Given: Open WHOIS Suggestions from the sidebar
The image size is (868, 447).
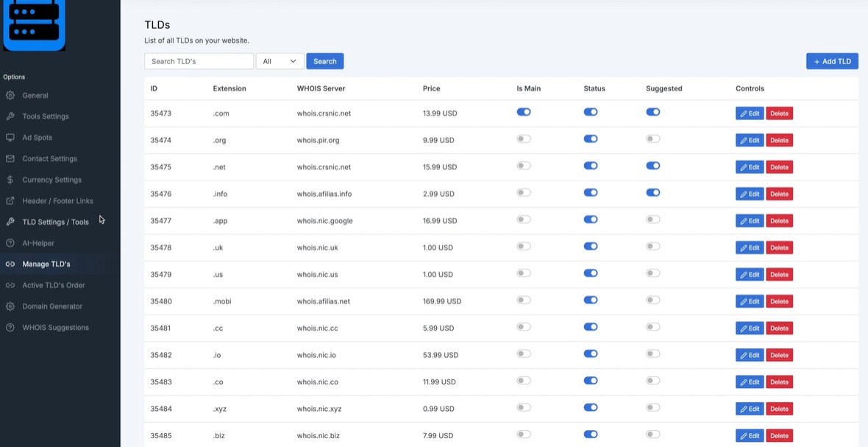Looking at the screenshot, I should [8, 327].
